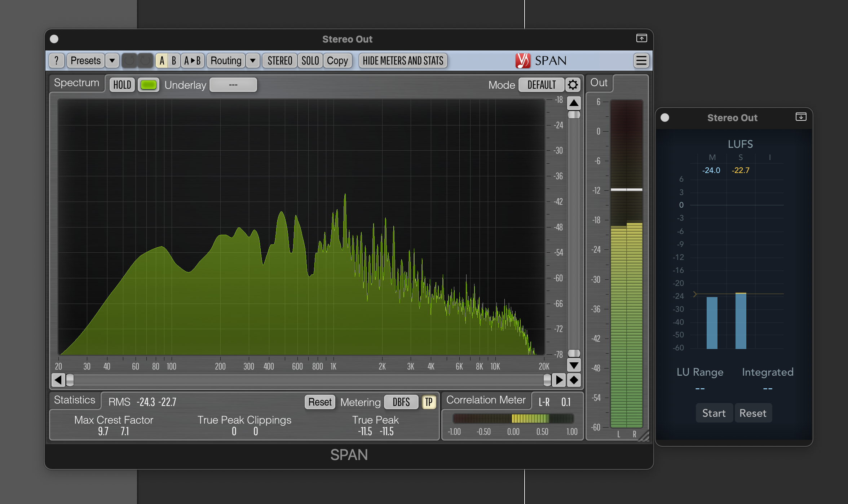The image size is (848, 504).
Task: Click the right horizontal frequency range handle
Action: tap(547, 380)
